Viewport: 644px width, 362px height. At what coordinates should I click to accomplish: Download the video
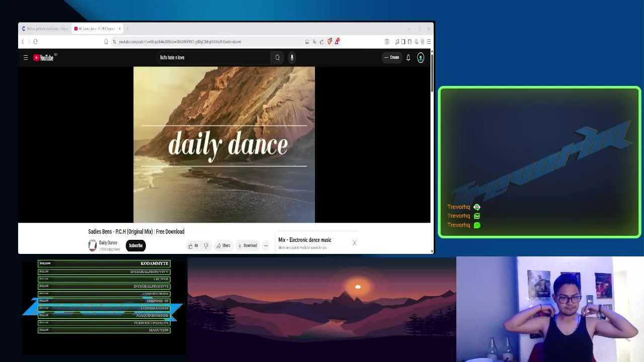(x=248, y=246)
